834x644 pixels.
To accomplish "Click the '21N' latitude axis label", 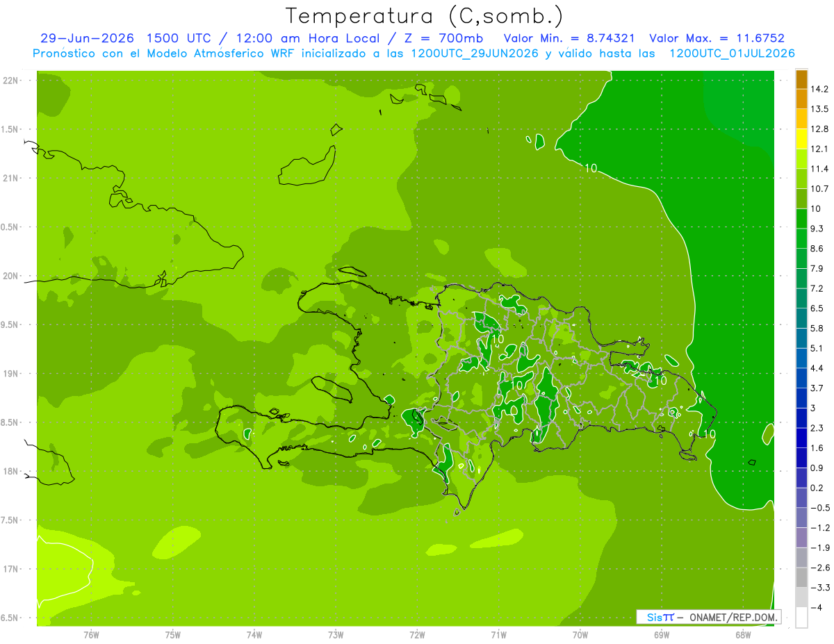I will (x=10, y=179).
